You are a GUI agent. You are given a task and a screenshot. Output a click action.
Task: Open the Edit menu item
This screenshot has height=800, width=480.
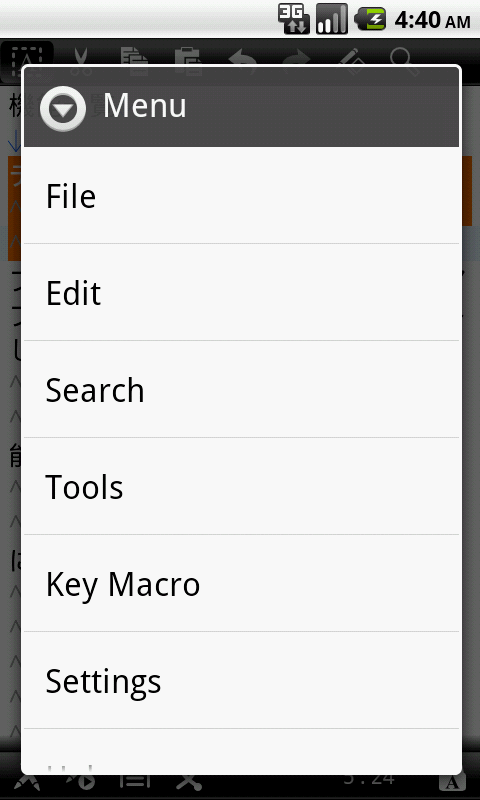point(241,292)
